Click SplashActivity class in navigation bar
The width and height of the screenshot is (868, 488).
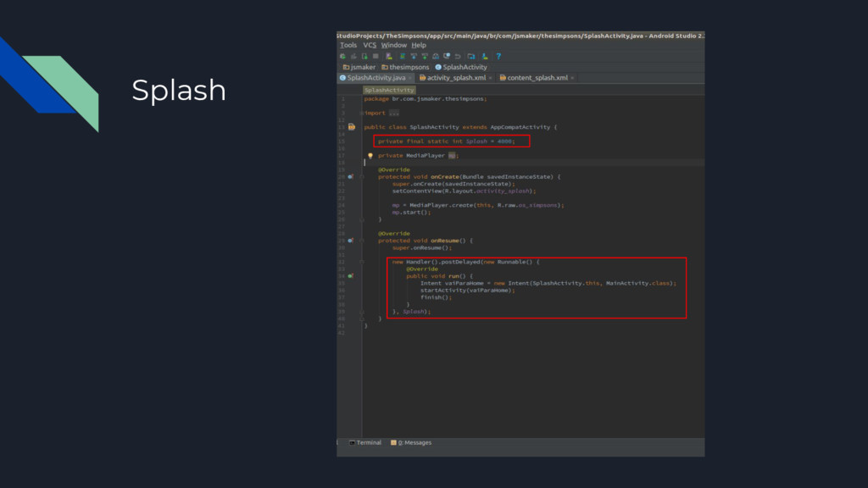tap(461, 68)
